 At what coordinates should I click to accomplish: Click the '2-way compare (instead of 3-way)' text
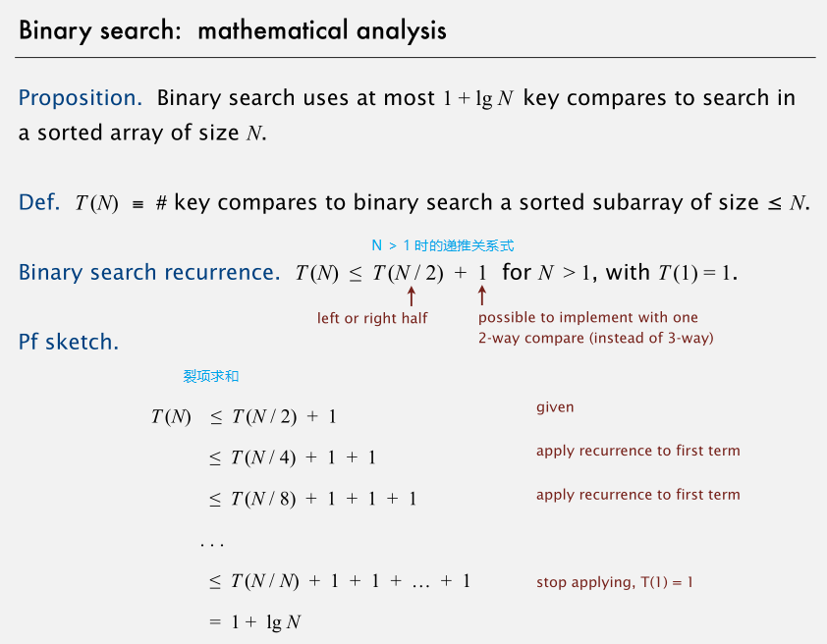coord(596,338)
